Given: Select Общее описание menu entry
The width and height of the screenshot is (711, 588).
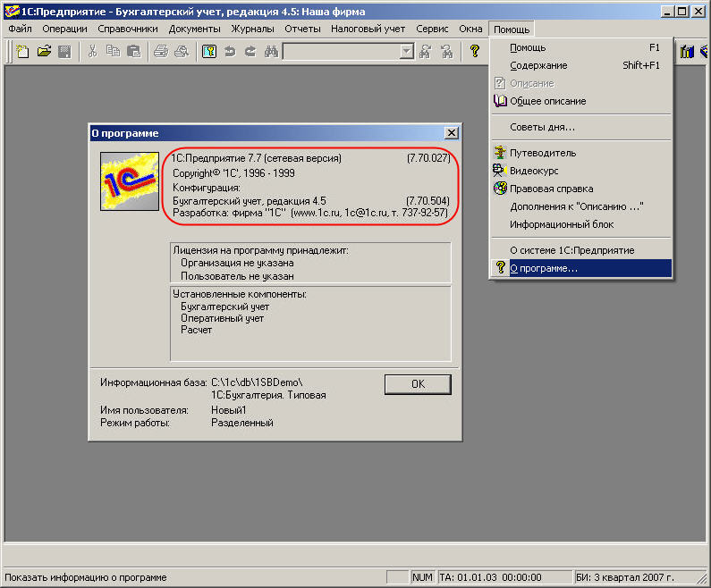Looking at the screenshot, I should tap(581, 101).
